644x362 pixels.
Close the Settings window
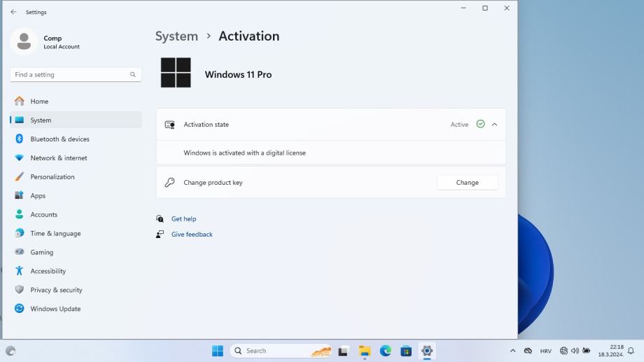507,8
